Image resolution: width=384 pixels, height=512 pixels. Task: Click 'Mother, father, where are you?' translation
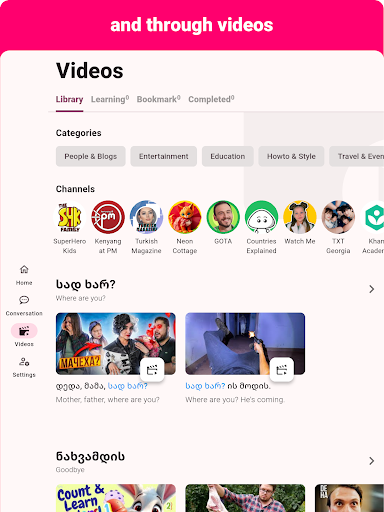click(x=108, y=399)
